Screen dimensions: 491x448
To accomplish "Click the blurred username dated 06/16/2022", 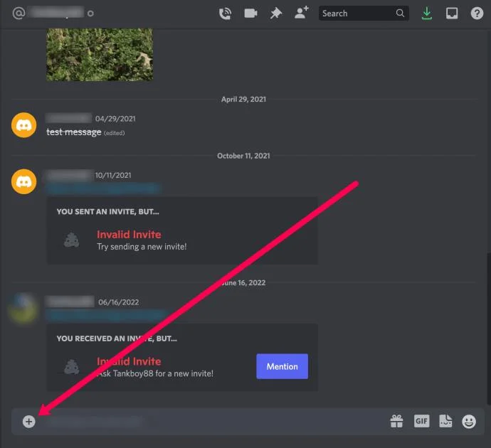I will (x=70, y=302).
